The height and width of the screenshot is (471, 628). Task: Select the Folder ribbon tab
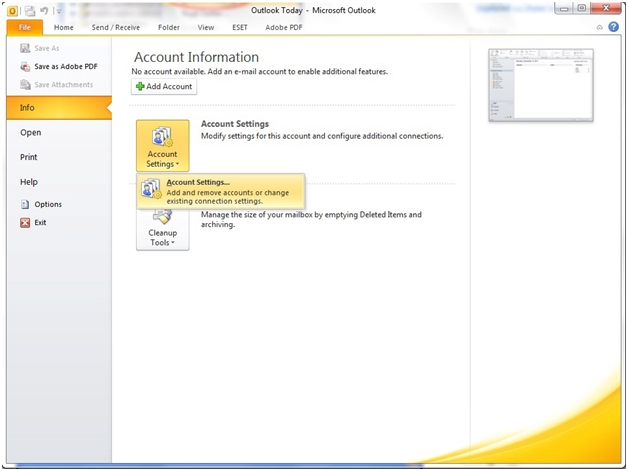(169, 27)
